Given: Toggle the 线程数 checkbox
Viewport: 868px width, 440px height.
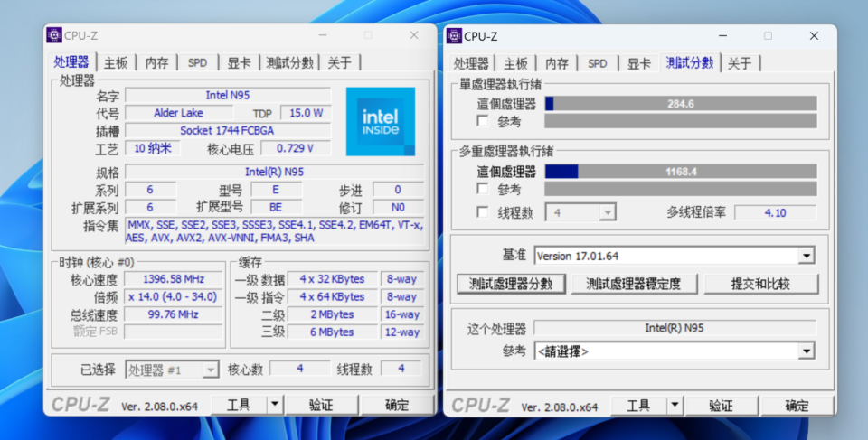Looking at the screenshot, I should 483,212.
